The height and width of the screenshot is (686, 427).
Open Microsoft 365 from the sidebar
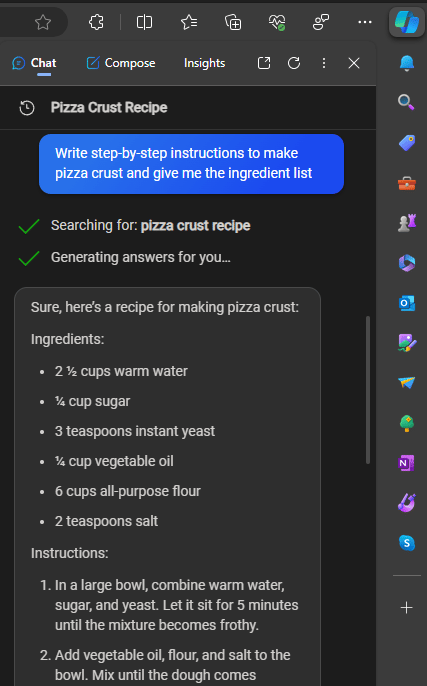(407, 263)
